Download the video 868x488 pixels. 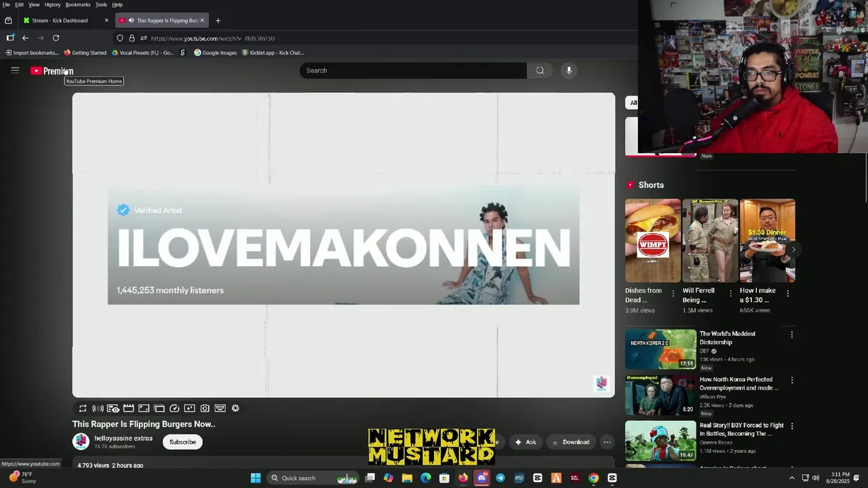click(570, 442)
